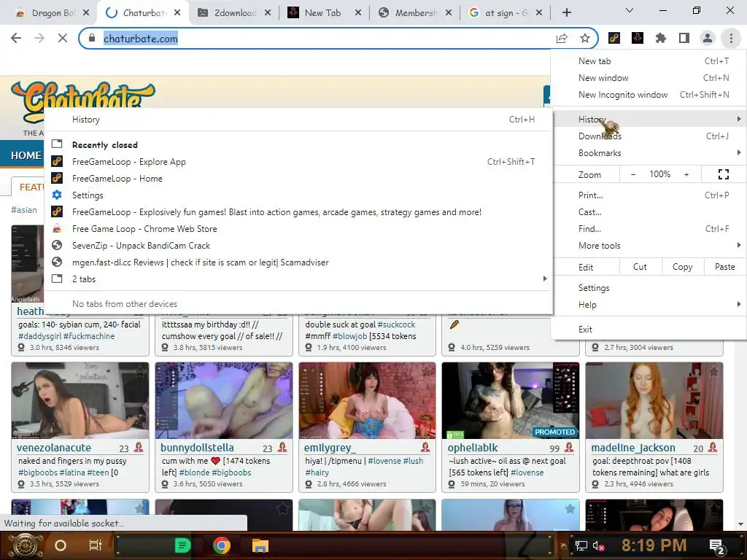
Task: Expand the Help submenu arrow
Action: 738,304
